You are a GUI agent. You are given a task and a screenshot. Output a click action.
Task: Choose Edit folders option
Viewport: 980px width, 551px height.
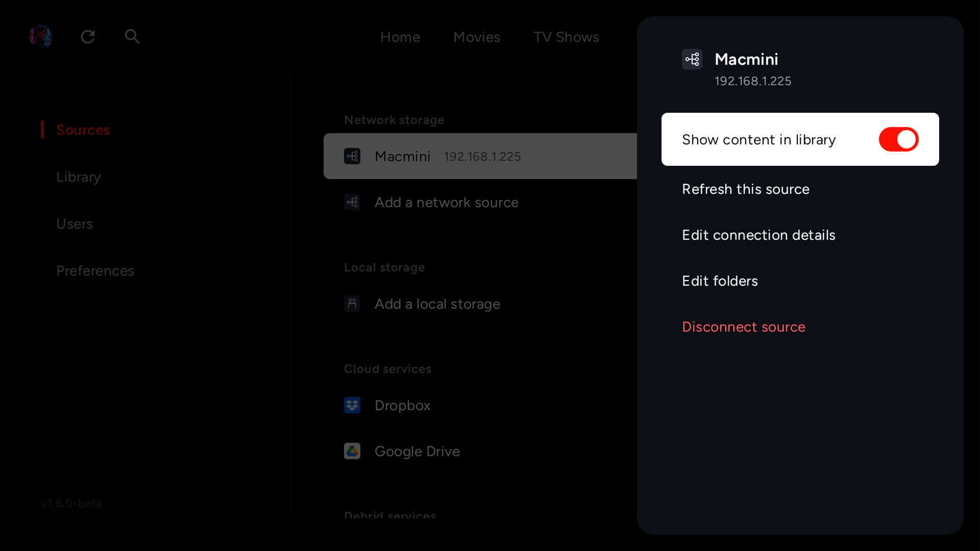coord(720,281)
